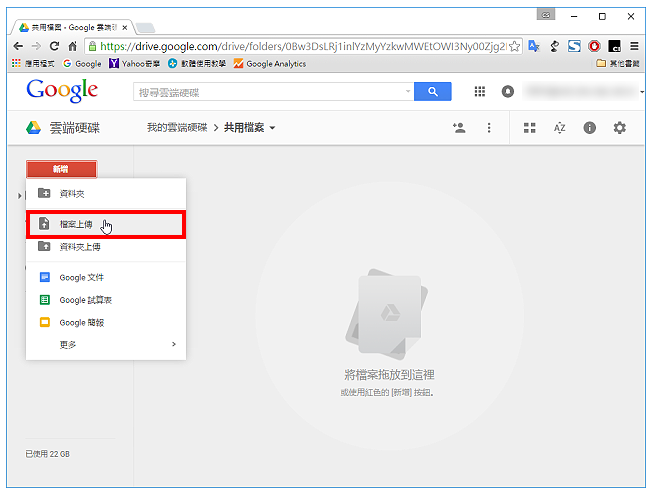The image size is (659, 497).
Task: Open the more actions vertical dots
Action: coord(489,128)
